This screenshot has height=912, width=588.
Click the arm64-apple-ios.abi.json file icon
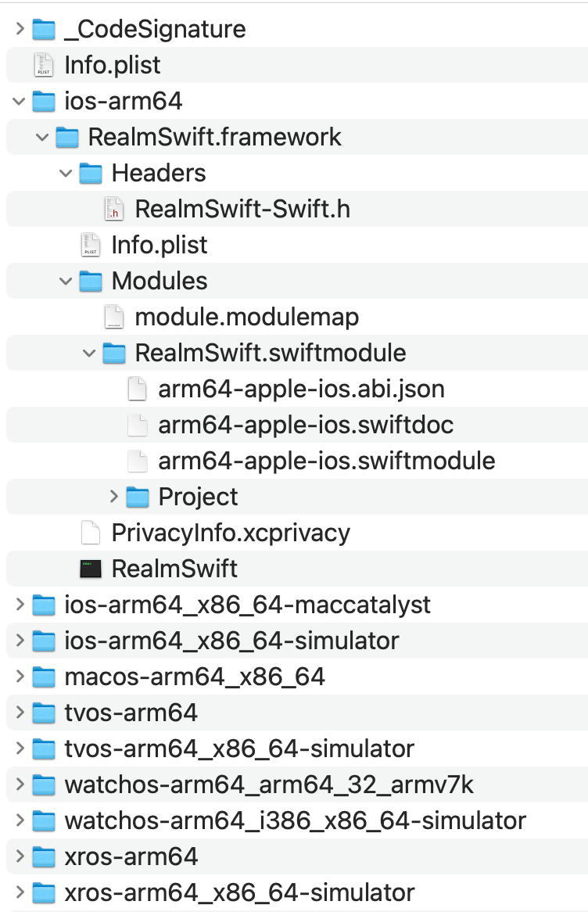tap(138, 389)
